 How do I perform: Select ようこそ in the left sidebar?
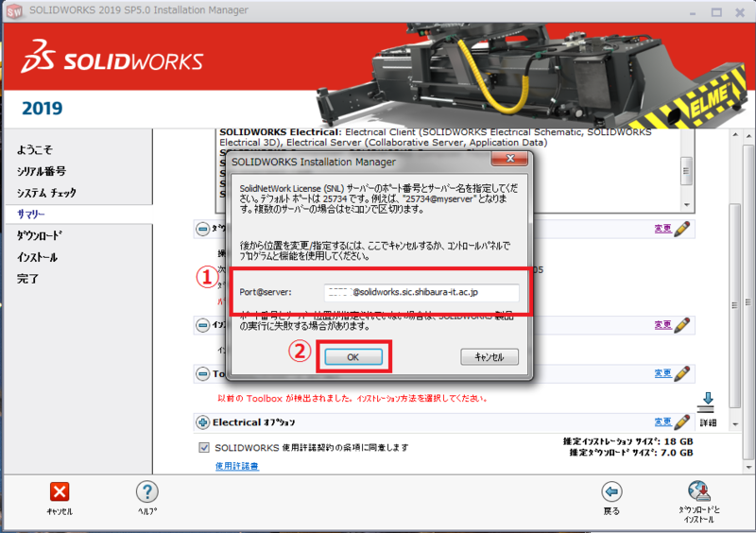pyautogui.click(x=34, y=149)
